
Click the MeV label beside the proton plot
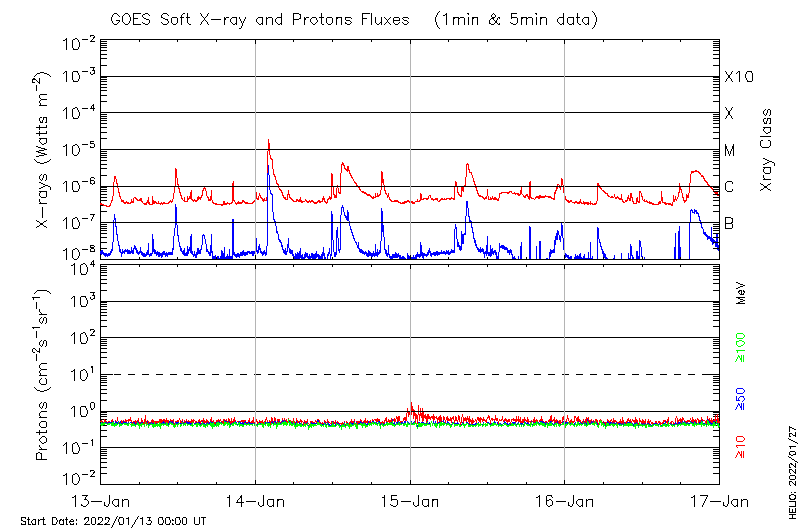click(741, 293)
